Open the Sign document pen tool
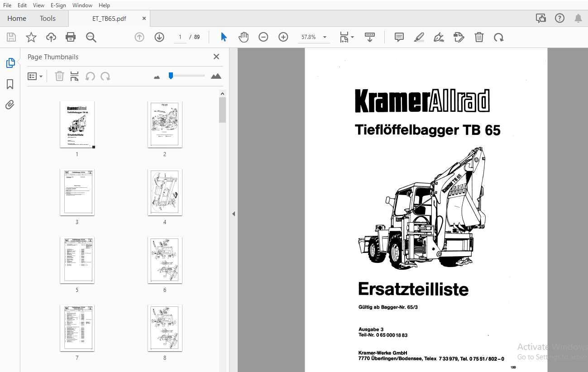 [439, 37]
